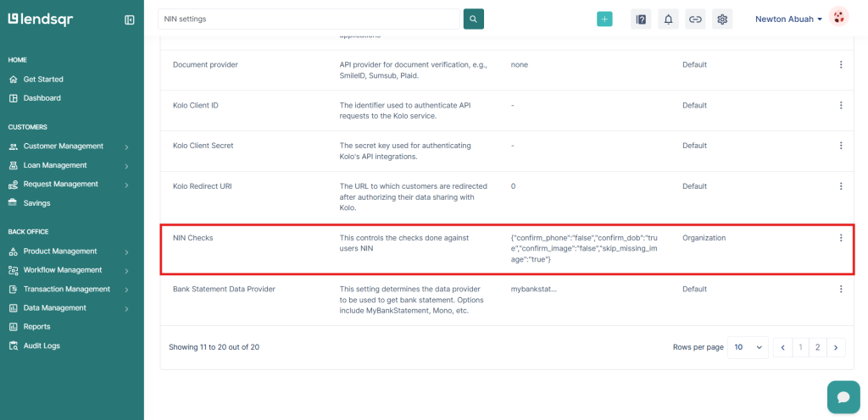
Task: Collapse the sidebar using the panel icon
Action: click(x=129, y=19)
